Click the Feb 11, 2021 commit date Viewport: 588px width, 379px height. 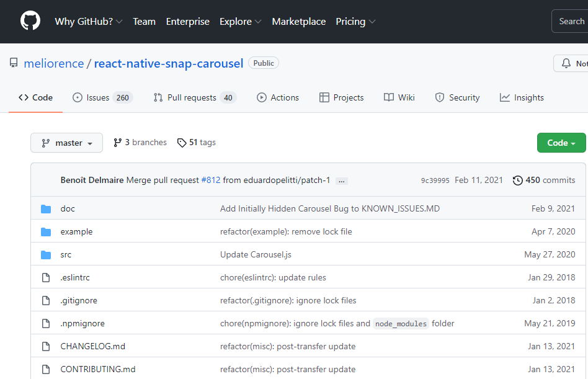point(479,181)
